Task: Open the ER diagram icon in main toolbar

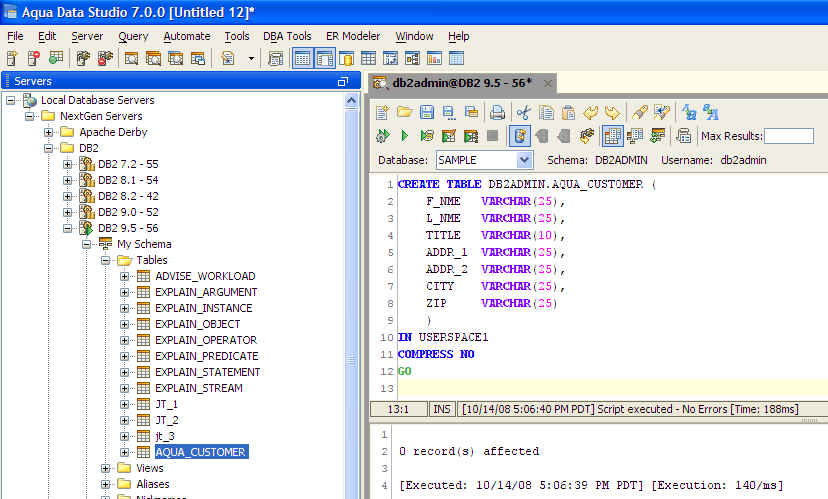Action: tap(412, 59)
